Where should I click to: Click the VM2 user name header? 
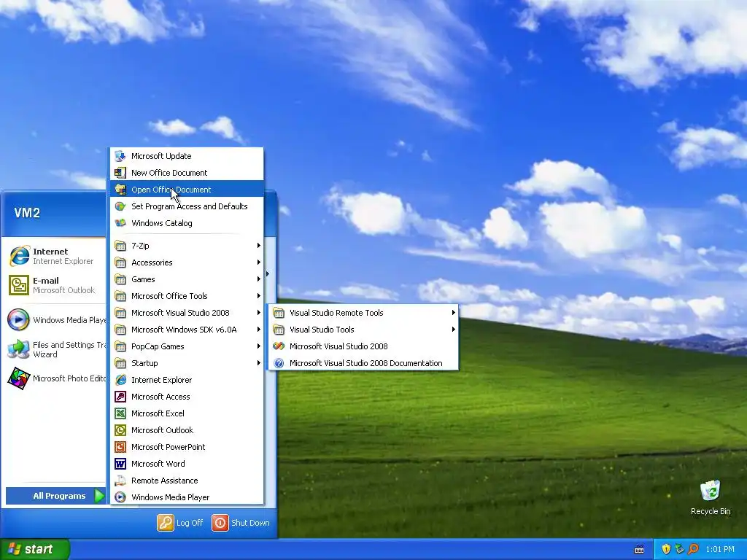click(x=27, y=212)
